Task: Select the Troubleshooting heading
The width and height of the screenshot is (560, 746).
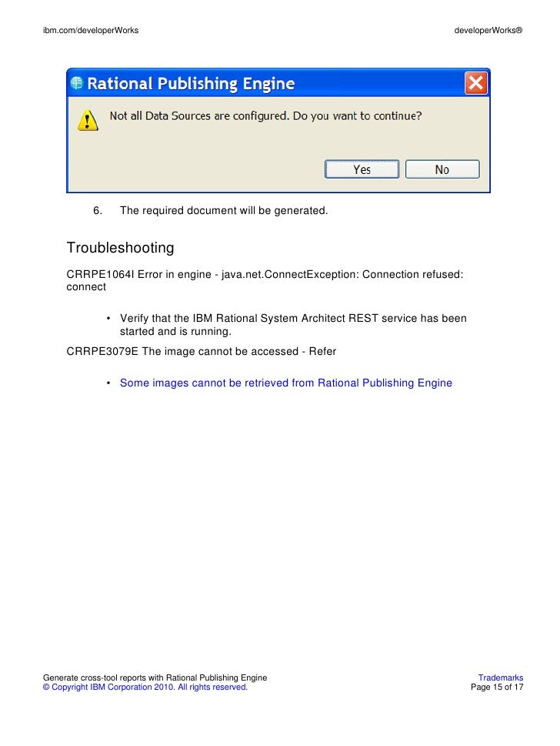Action: pyautogui.click(x=120, y=248)
